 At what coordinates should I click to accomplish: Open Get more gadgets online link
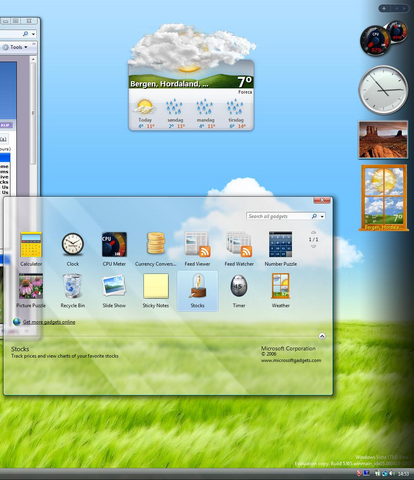pos(49,322)
